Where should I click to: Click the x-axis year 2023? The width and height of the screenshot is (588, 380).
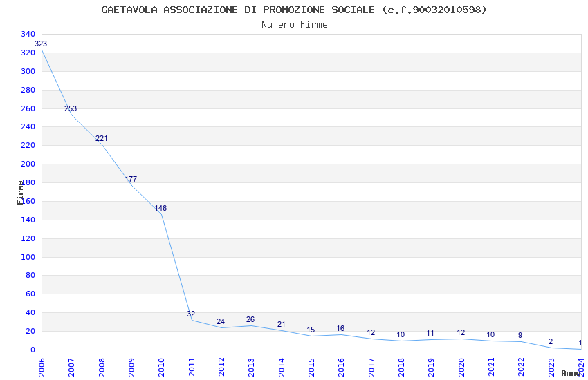pyautogui.click(x=551, y=368)
